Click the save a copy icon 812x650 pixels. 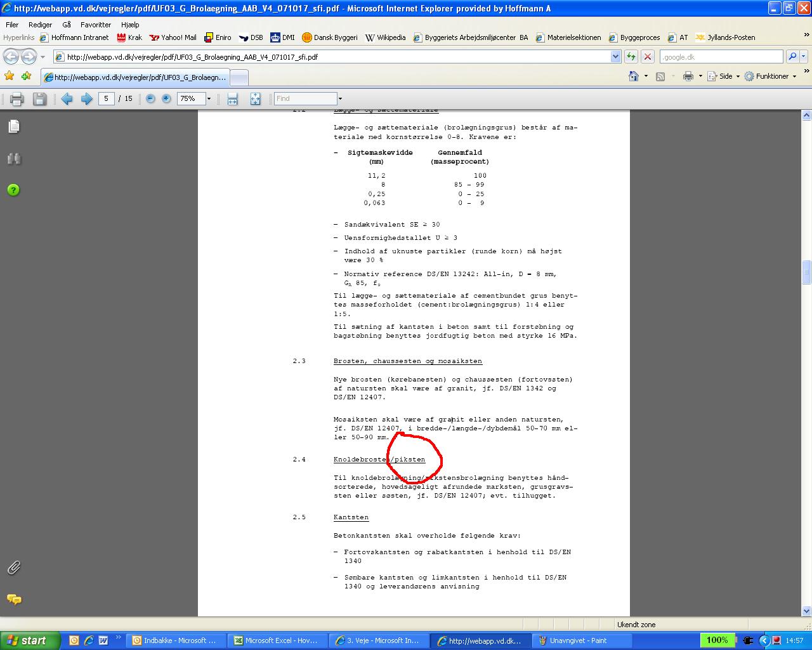point(39,99)
